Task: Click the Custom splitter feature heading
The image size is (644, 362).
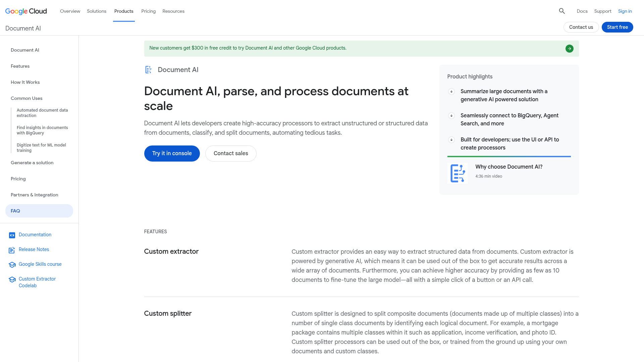Action: 168,313
